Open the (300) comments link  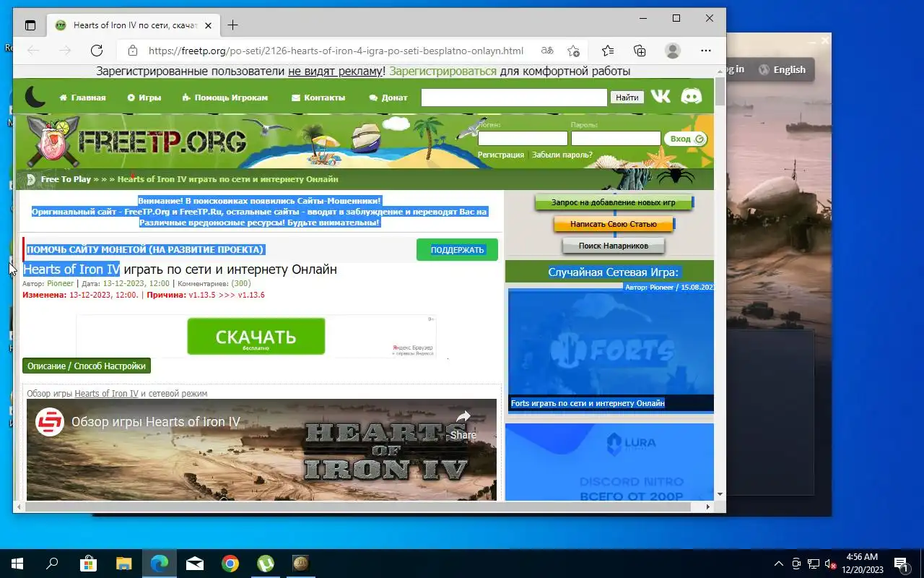click(241, 283)
